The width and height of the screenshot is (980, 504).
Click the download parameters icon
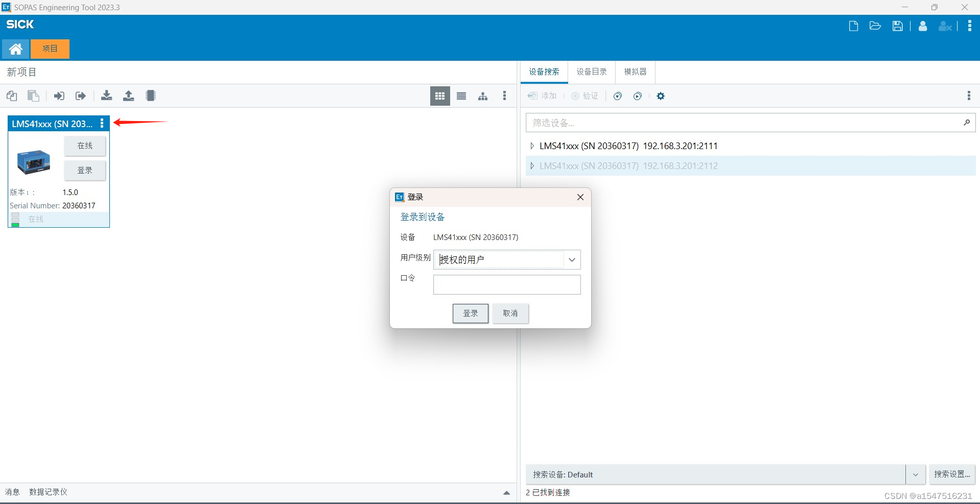pyautogui.click(x=107, y=96)
